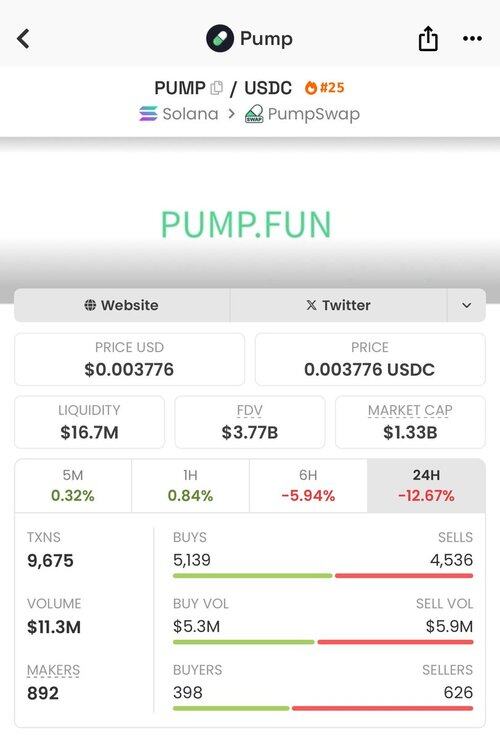Select the 24H timeframe tab

[x=426, y=485]
